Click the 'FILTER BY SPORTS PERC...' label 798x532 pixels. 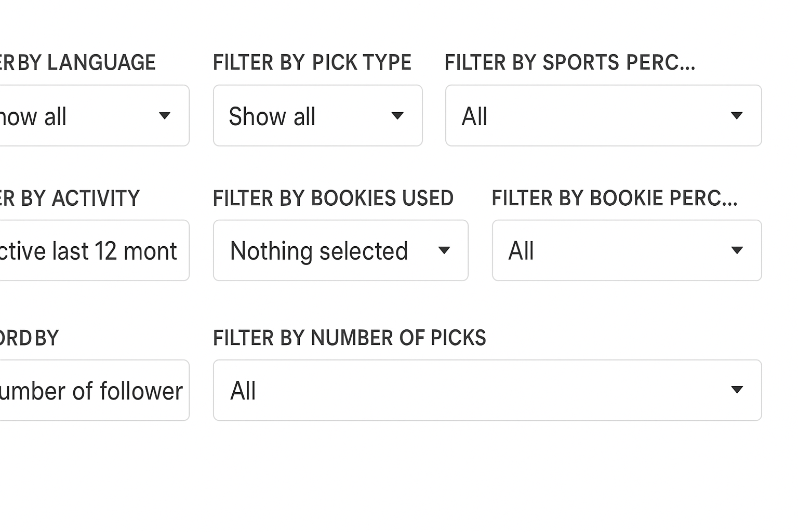[569, 63]
